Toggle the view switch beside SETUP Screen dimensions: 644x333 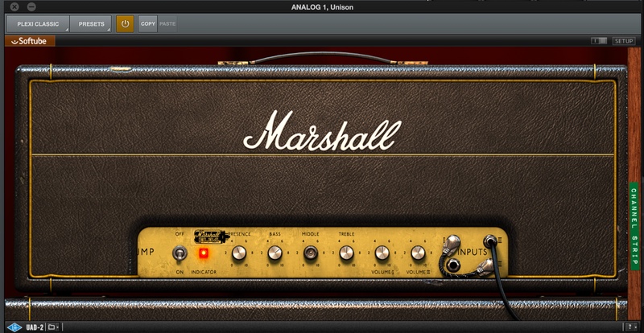point(599,41)
